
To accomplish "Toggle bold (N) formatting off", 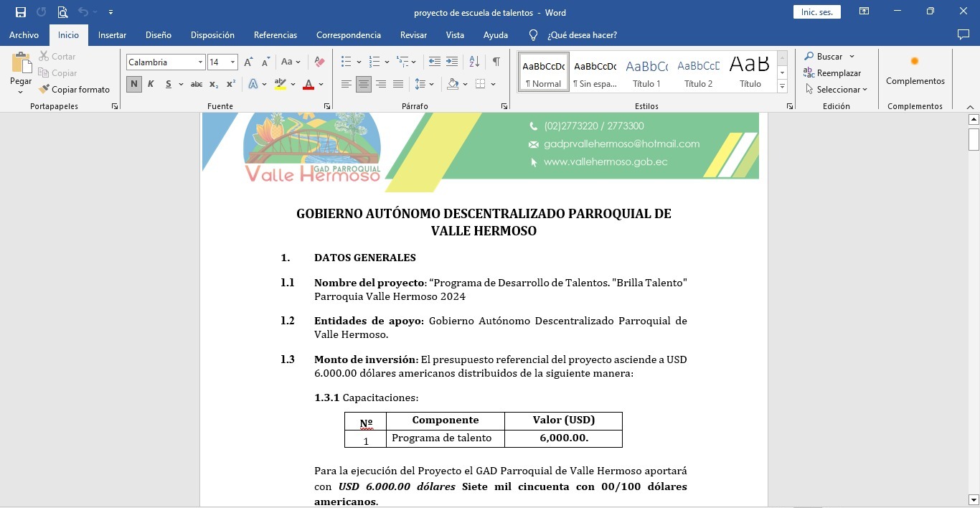I will tap(134, 85).
